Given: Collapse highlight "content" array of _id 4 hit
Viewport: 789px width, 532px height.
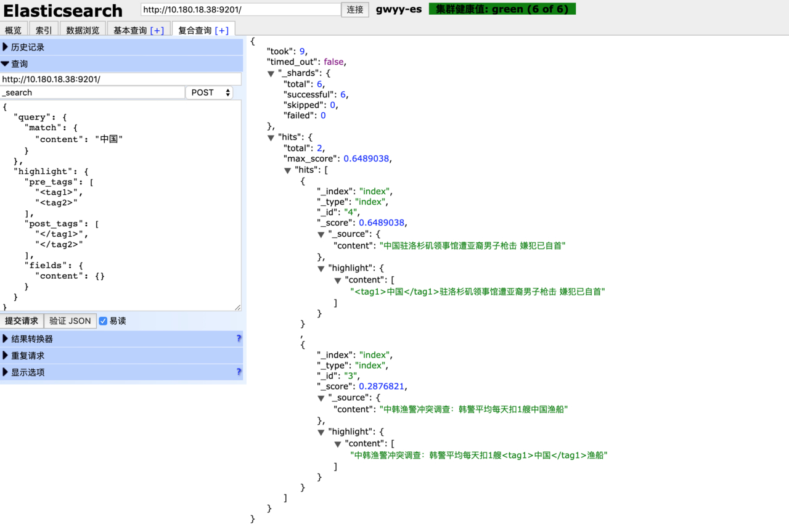Looking at the screenshot, I should (x=338, y=280).
